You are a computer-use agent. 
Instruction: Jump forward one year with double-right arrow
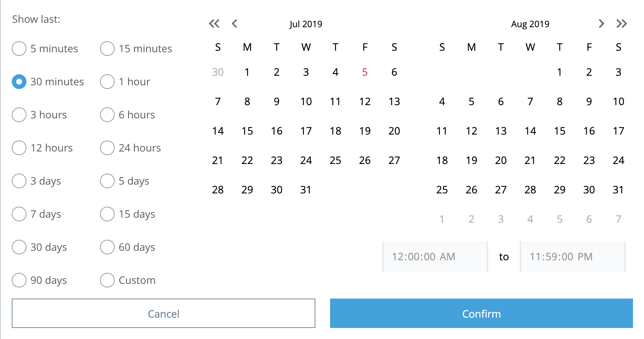coord(622,24)
